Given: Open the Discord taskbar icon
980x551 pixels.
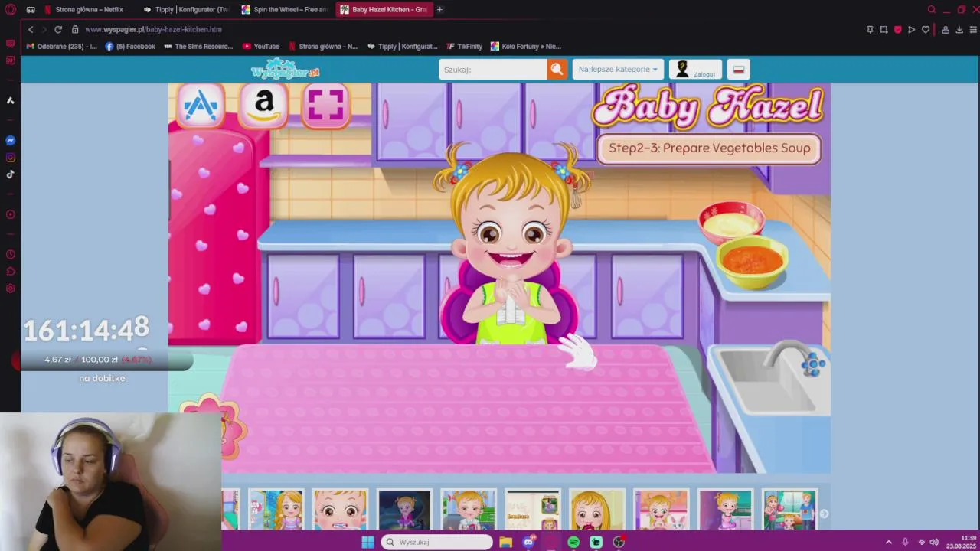Looking at the screenshot, I should pyautogui.click(x=528, y=542).
